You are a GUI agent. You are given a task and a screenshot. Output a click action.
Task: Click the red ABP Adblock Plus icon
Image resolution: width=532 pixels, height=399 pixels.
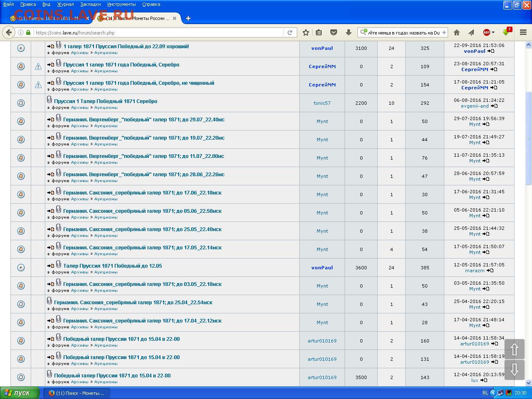(486, 32)
